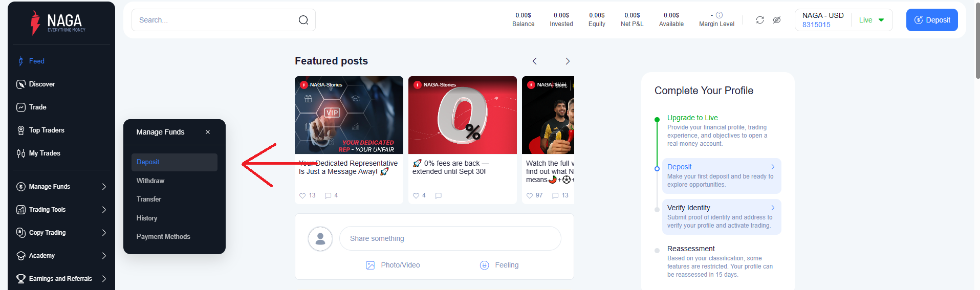Viewport: 980px width, 290px height.
Task: Expand Earnings and Referrals chevron
Action: pos(104,279)
